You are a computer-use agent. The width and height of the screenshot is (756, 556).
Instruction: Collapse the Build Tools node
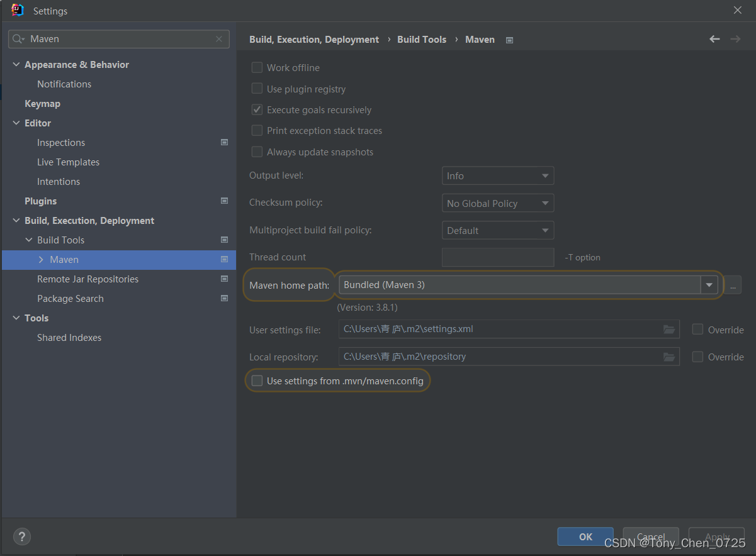click(29, 240)
